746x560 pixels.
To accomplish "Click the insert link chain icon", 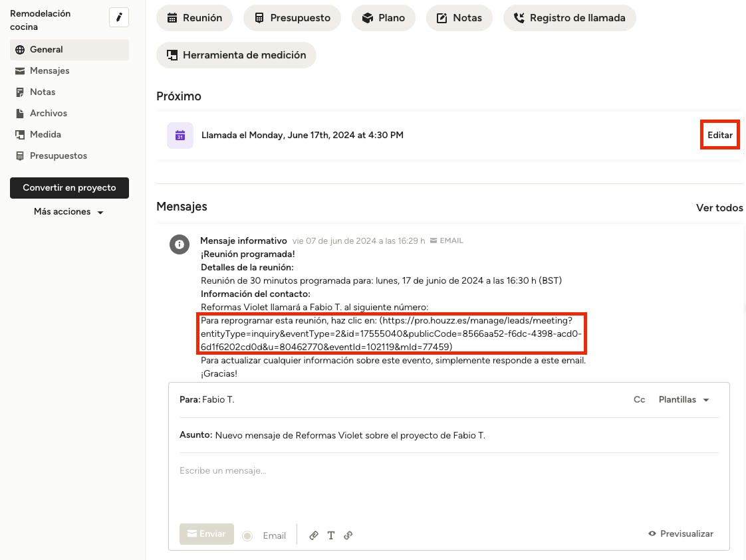I will click(x=348, y=535).
